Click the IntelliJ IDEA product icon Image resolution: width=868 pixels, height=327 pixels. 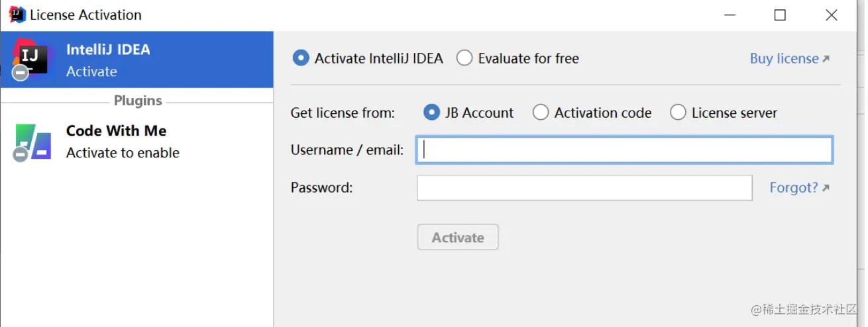point(30,60)
